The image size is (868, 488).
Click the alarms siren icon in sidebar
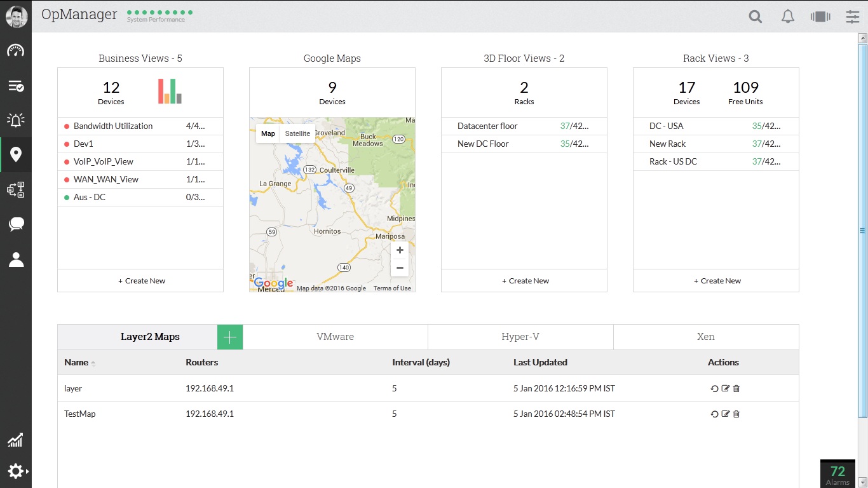tap(16, 119)
